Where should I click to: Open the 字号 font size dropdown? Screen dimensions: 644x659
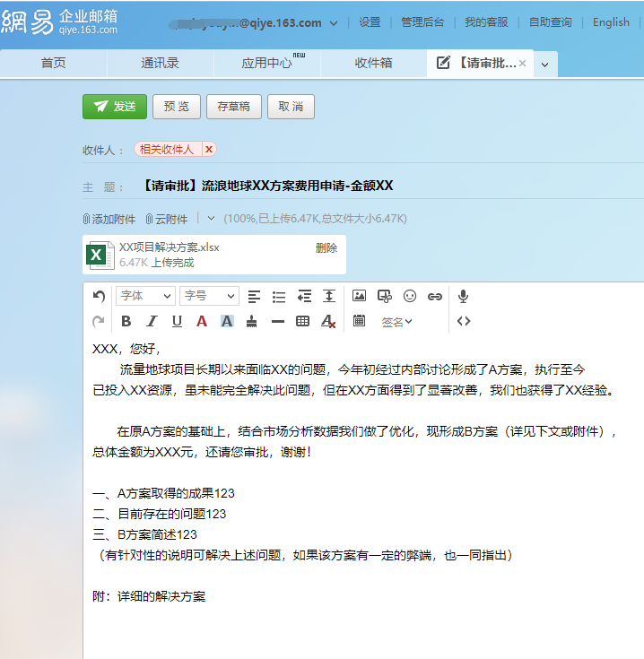click(x=209, y=296)
